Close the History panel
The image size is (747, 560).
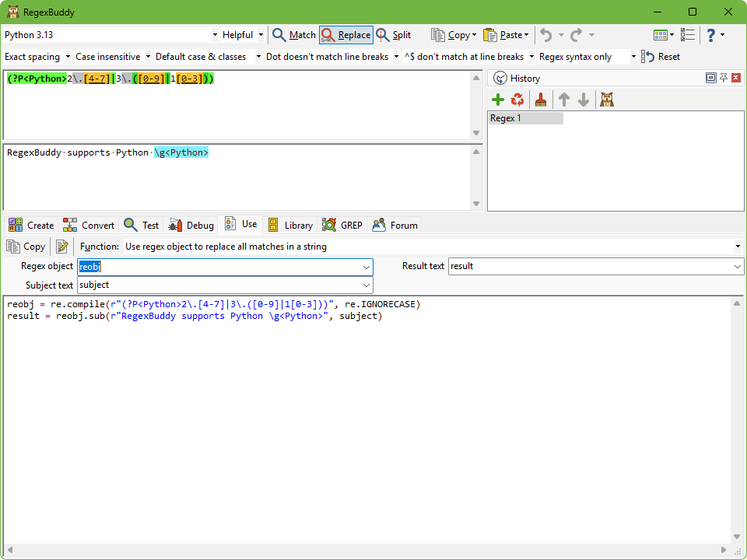[736, 78]
